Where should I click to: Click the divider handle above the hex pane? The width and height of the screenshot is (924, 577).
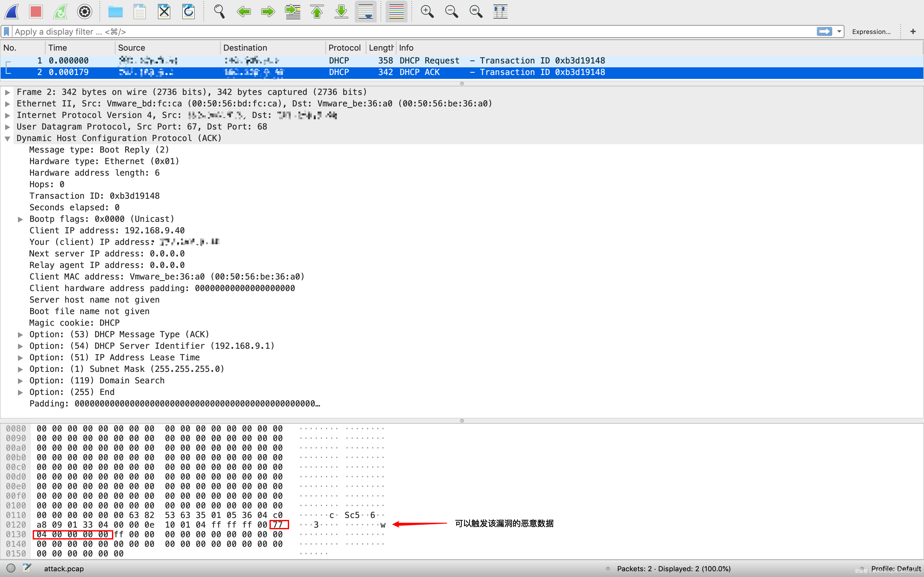click(x=462, y=421)
